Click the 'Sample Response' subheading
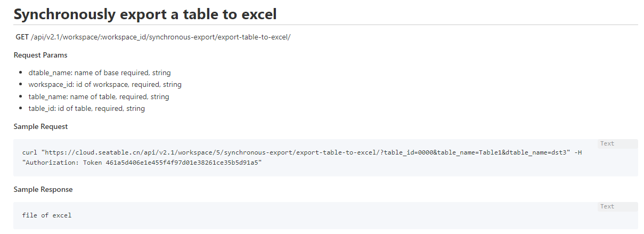The image size is (644, 234). [x=43, y=189]
